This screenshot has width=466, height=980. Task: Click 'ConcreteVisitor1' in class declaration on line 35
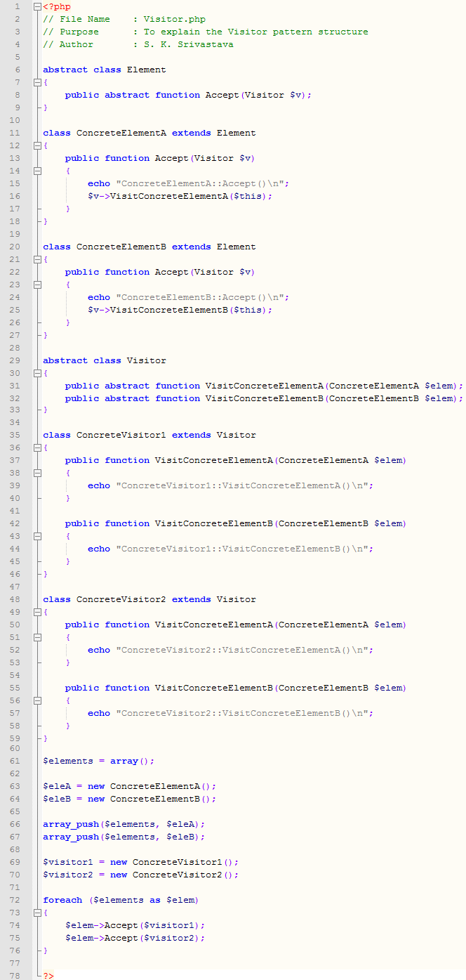coord(121,435)
